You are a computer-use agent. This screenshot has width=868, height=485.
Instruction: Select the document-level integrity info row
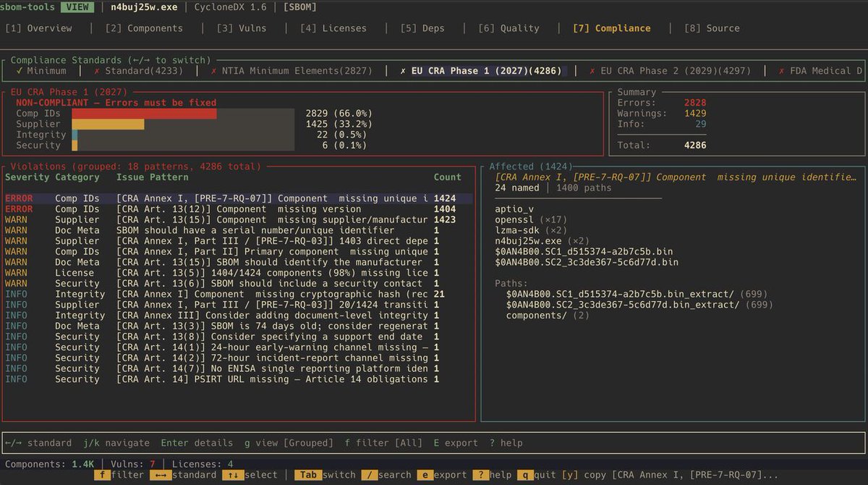tap(238, 316)
